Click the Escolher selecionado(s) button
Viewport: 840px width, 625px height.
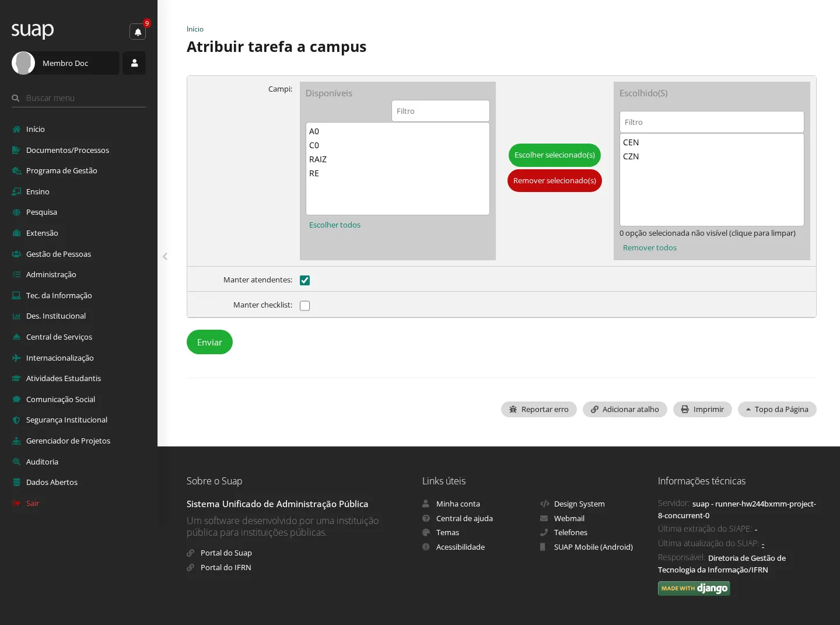(x=555, y=155)
